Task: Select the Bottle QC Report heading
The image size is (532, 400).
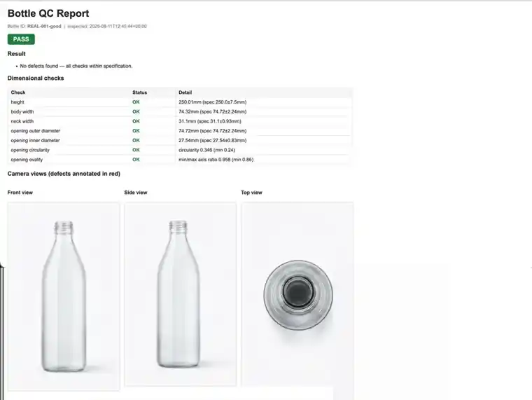Action: [x=48, y=13]
